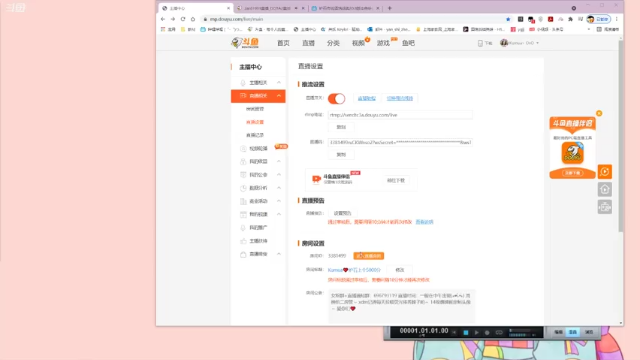
Task: Click microphone icon beside 主播相关
Action: coord(243,83)
